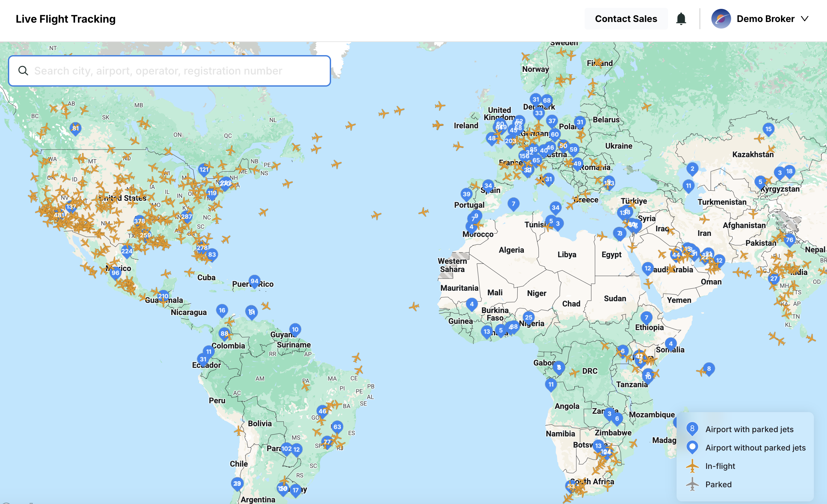
Task: Select airport marker 4 in Somalia
Action: [671, 345]
